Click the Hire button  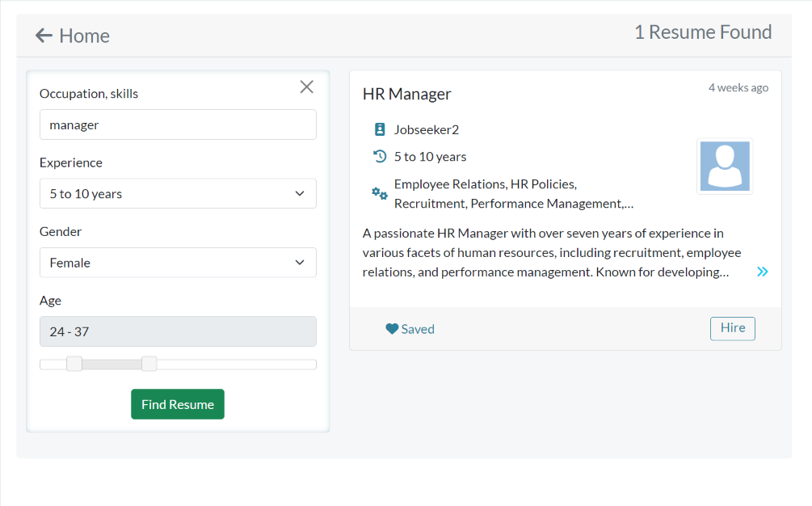[x=732, y=328]
